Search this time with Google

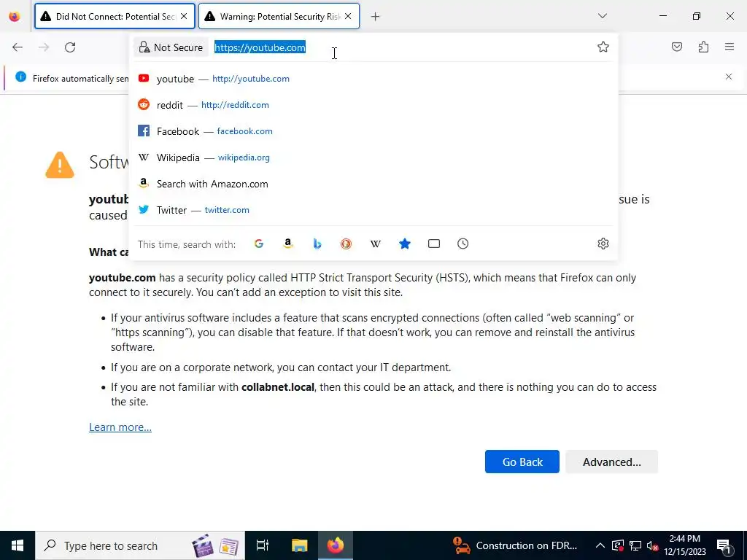click(x=259, y=244)
